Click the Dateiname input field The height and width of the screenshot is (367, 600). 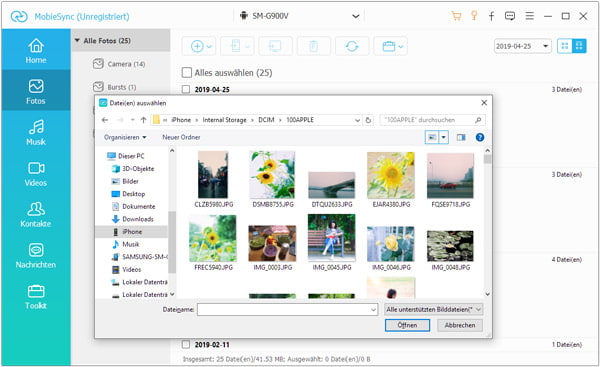pos(284,310)
